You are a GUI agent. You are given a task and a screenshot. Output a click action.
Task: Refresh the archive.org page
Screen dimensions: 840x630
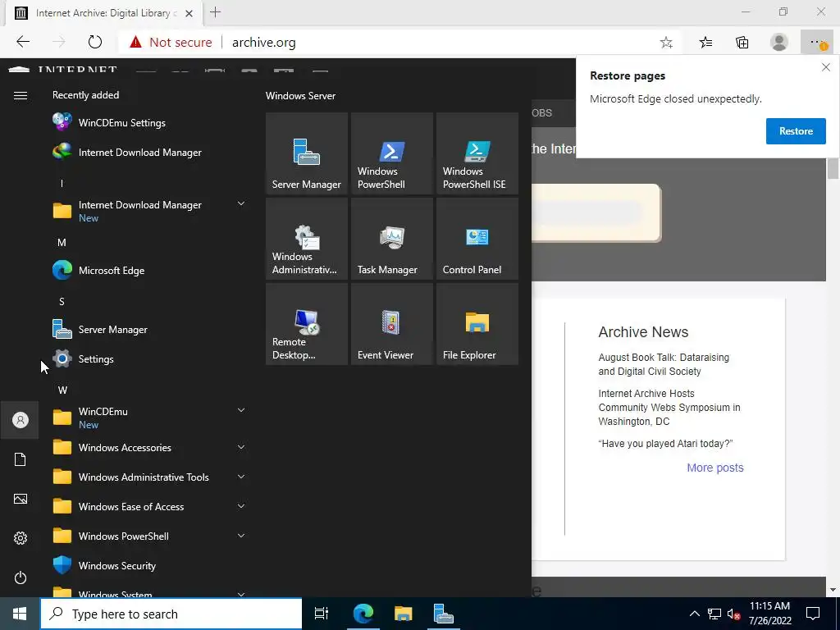95,42
